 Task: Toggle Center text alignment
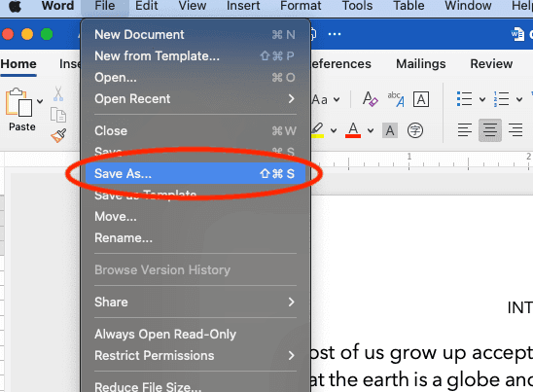click(490, 130)
